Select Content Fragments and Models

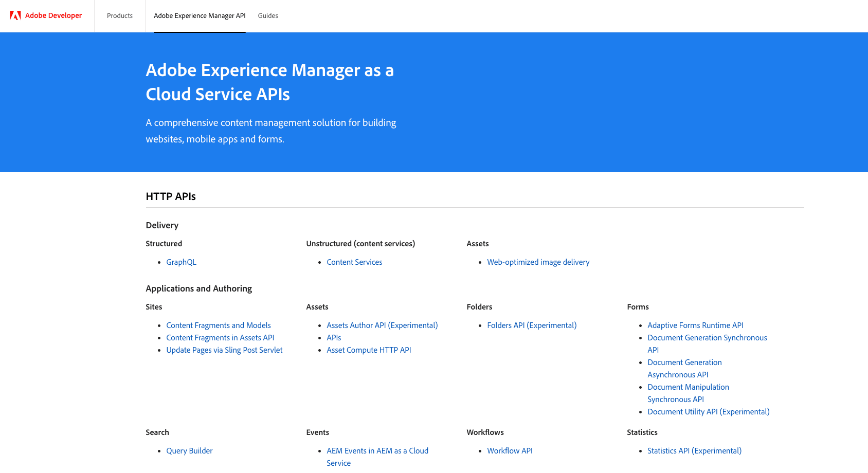(x=219, y=325)
